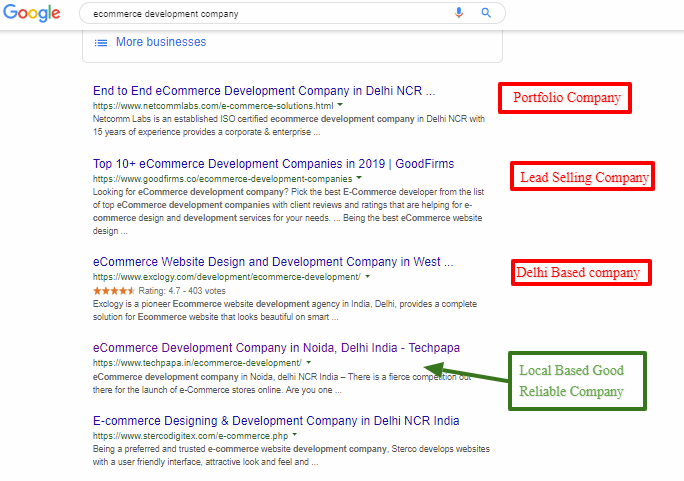This screenshot has width=684, height=481.
Task: Activate voice search microphone icon
Action: [x=458, y=13]
